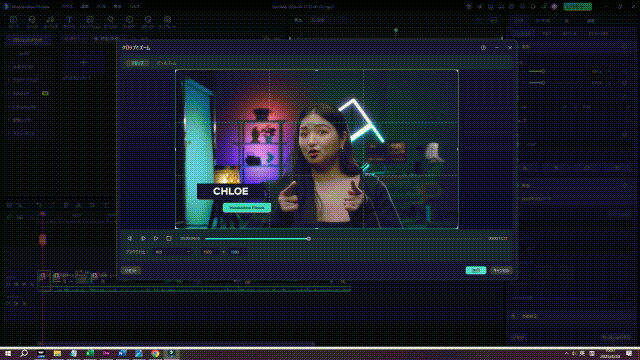
Task: Open the Transitions tool in the main toolbar
Action: coord(90,22)
